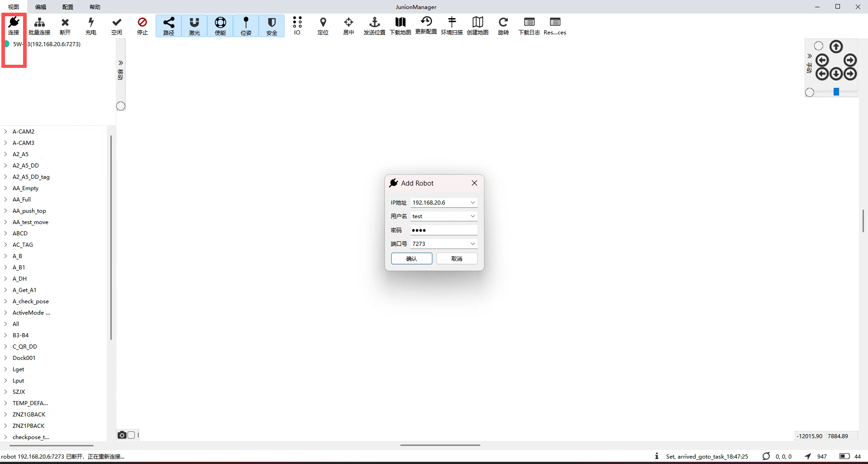
Task: Click the rotate (旋转) icon
Action: [x=503, y=25]
